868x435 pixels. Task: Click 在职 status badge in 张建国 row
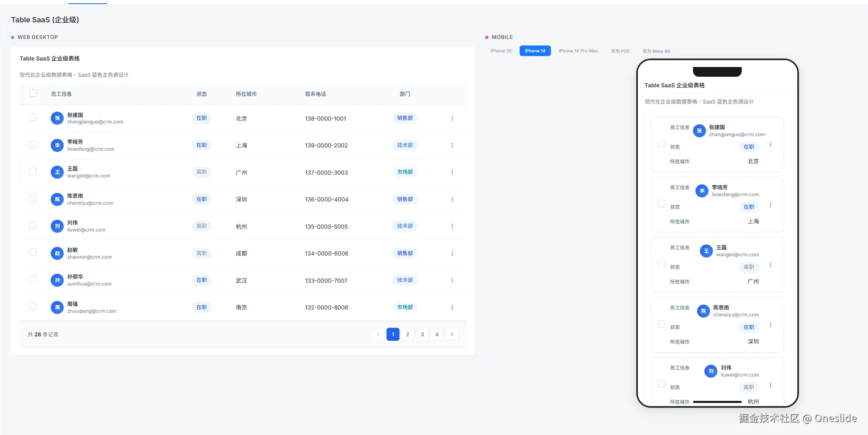pyautogui.click(x=201, y=118)
